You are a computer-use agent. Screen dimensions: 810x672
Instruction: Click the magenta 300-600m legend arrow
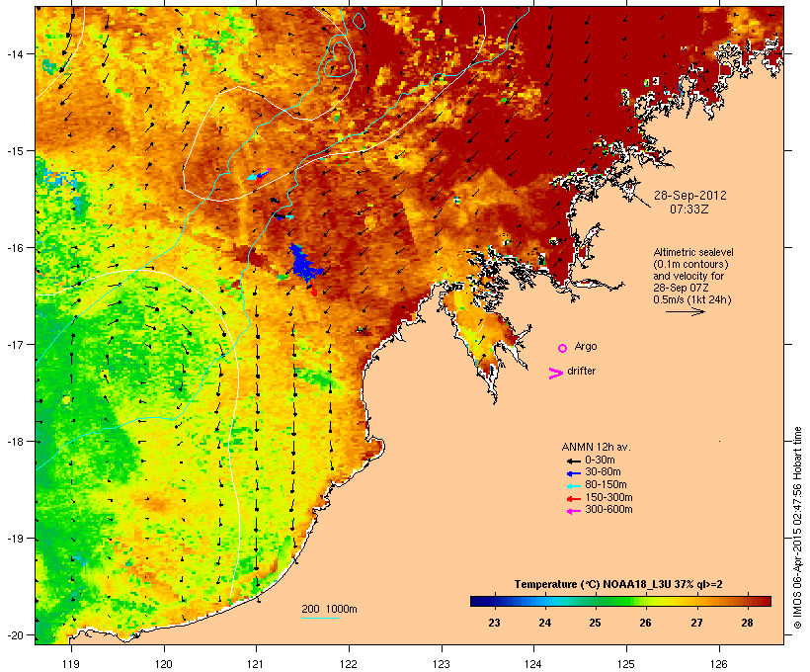coord(573,511)
